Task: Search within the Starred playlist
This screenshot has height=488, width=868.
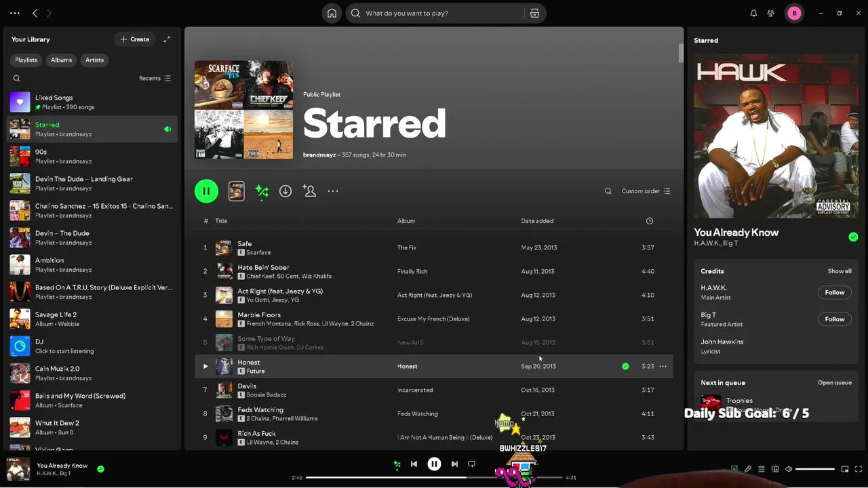Action: pos(608,191)
